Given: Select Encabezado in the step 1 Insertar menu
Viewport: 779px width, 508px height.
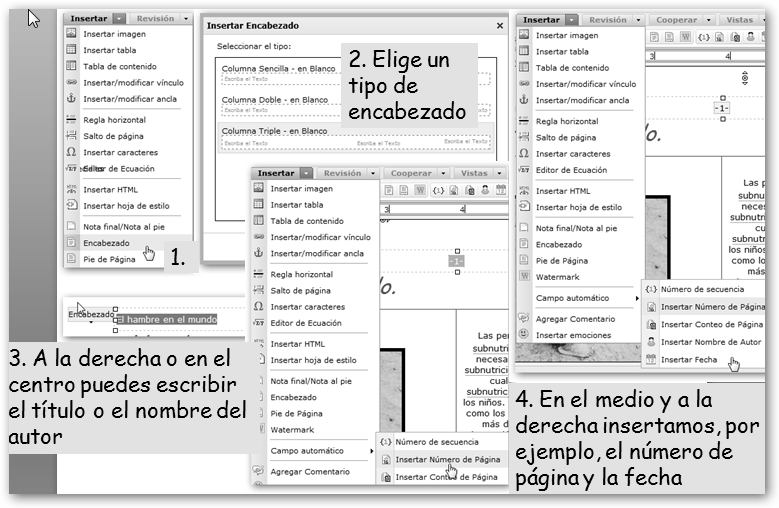Looking at the screenshot, I should pyautogui.click(x=106, y=242).
